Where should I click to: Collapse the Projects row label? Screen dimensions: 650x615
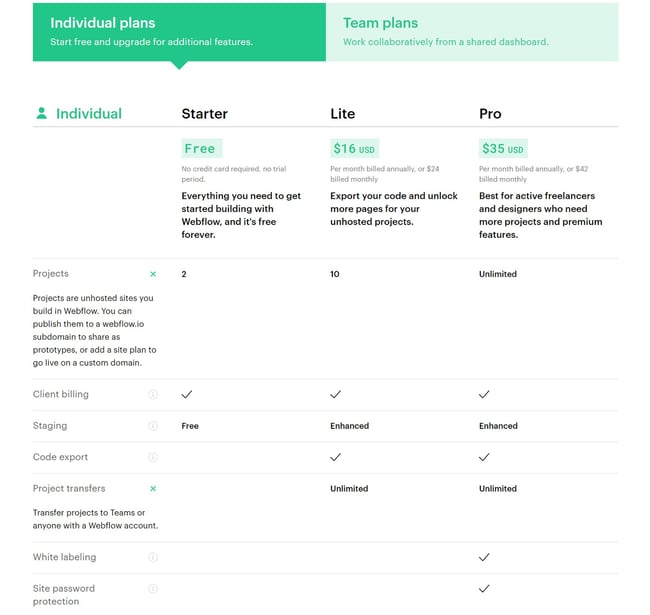coord(51,274)
